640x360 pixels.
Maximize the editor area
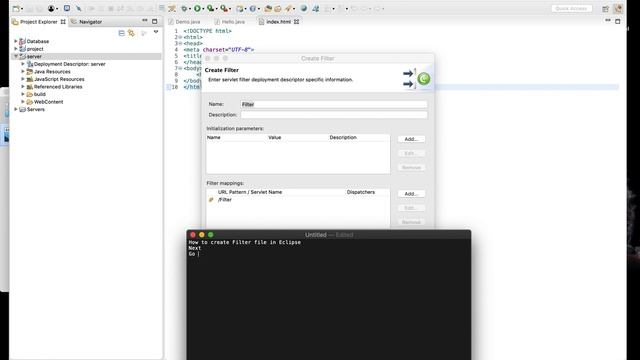tap(618, 21)
